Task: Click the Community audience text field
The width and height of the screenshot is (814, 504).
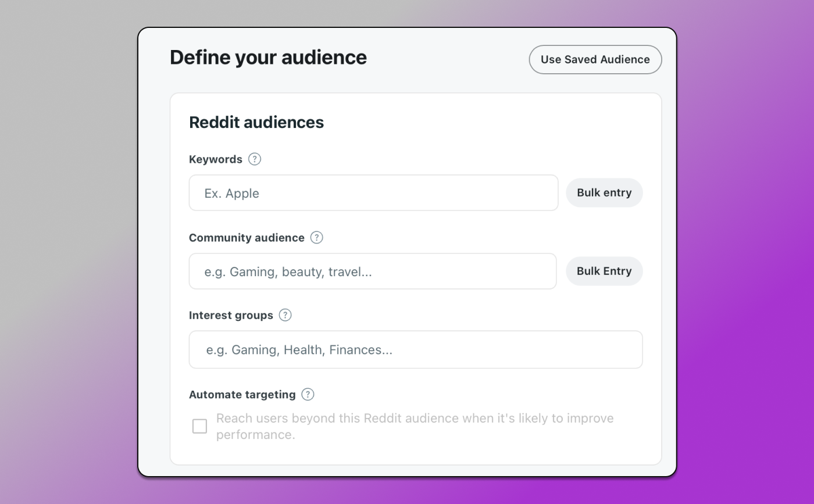Action: (372, 271)
